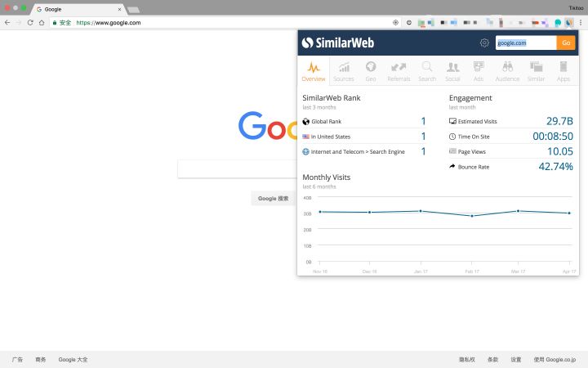Open the 设置 footer link
Image resolution: width=588 pixels, height=368 pixels.
(x=516, y=359)
